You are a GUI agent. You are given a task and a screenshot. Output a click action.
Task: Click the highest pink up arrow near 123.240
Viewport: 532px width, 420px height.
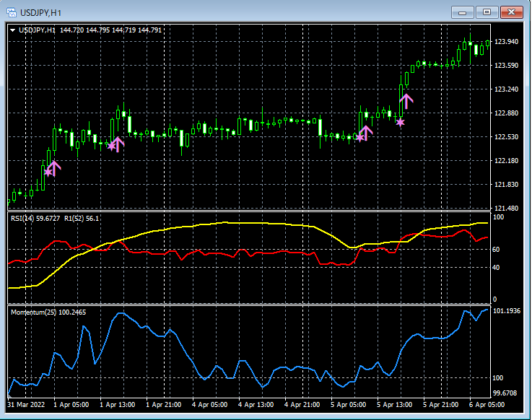click(x=406, y=101)
